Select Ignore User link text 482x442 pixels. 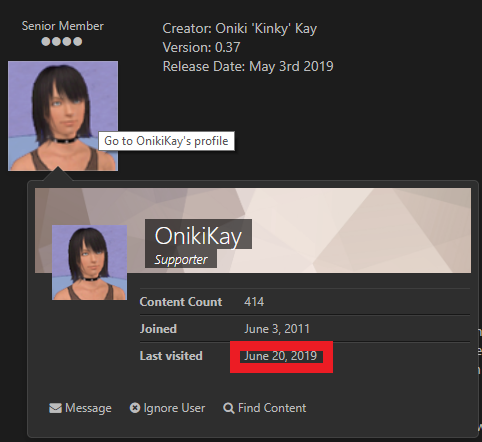coord(174,408)
